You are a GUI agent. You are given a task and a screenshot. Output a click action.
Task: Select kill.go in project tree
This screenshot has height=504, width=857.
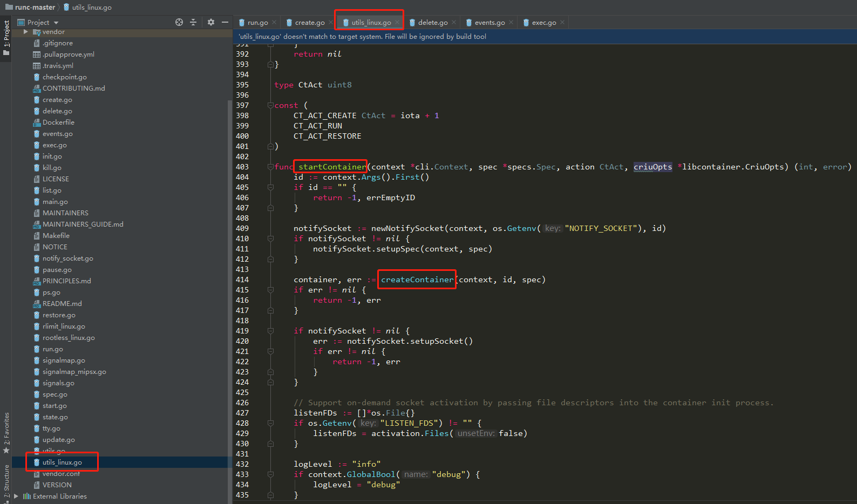point(52,168)
